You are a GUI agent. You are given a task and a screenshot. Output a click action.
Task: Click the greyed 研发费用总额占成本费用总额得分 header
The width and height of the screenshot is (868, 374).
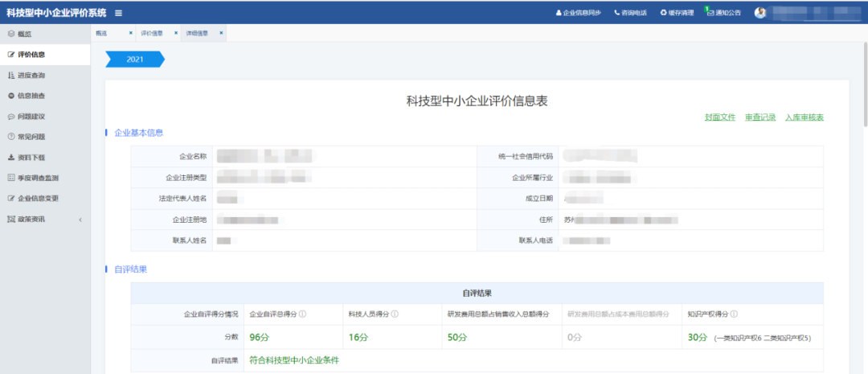pyautogui.click(x=618, y=314)
